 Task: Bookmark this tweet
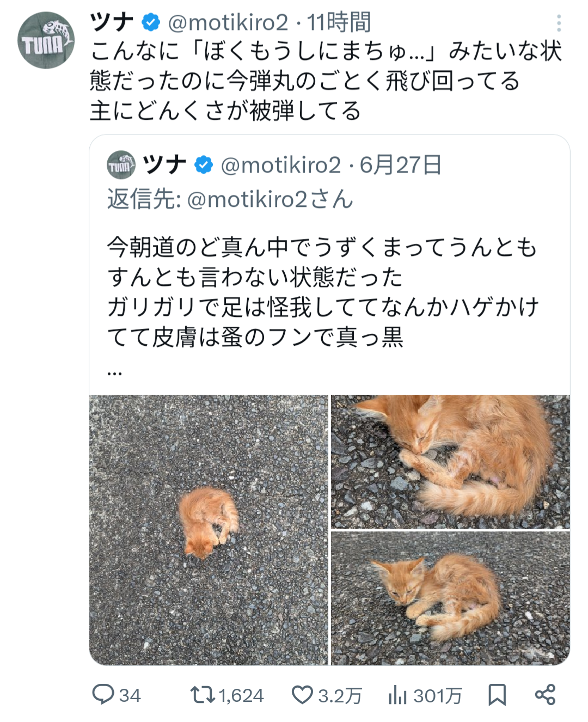[497, 695]
